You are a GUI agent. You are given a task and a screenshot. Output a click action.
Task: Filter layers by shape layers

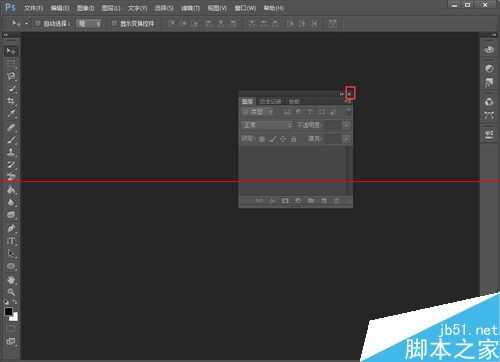(x=321, y=112)
